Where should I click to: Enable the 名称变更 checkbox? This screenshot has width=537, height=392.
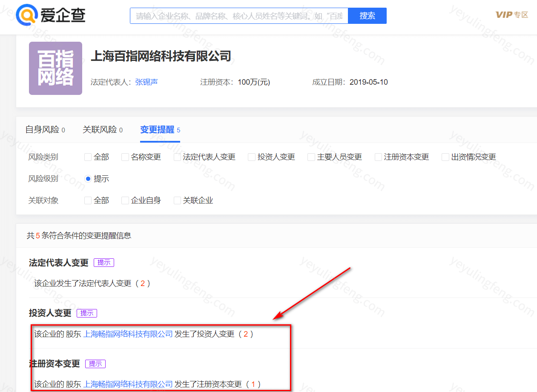pyautogui.click(x=125, y=157)
